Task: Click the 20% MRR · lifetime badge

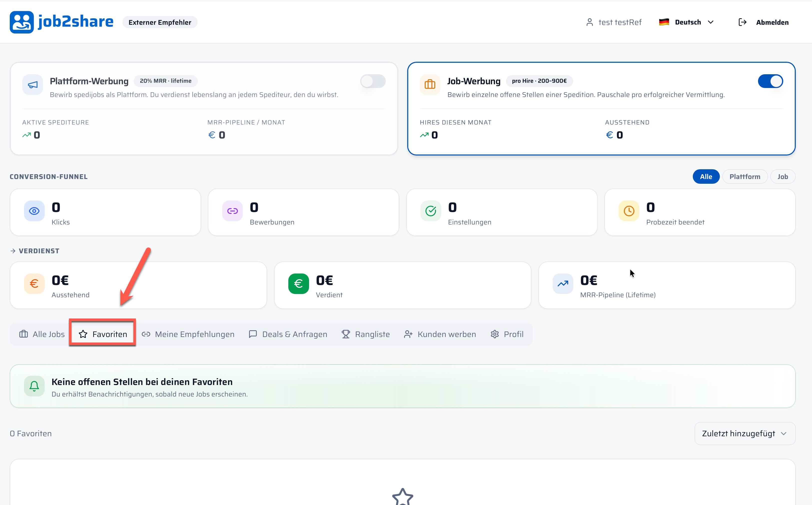Action: 166,81
